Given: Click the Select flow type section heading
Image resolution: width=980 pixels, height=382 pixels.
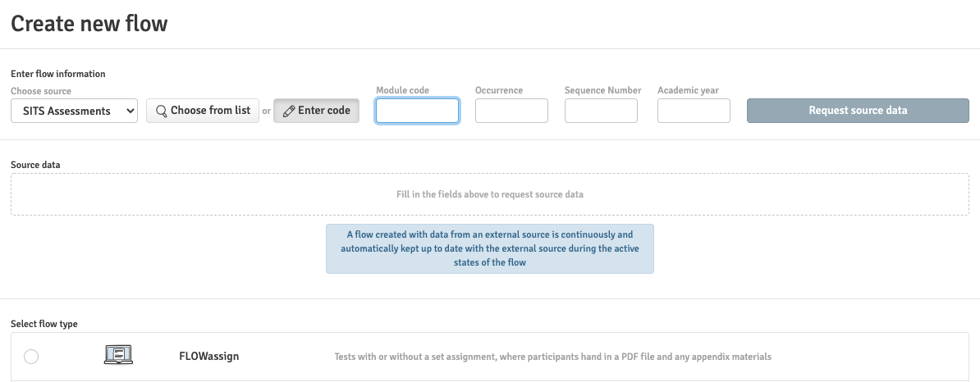Looking at the screenshot, I should click(x=44, y=324).
